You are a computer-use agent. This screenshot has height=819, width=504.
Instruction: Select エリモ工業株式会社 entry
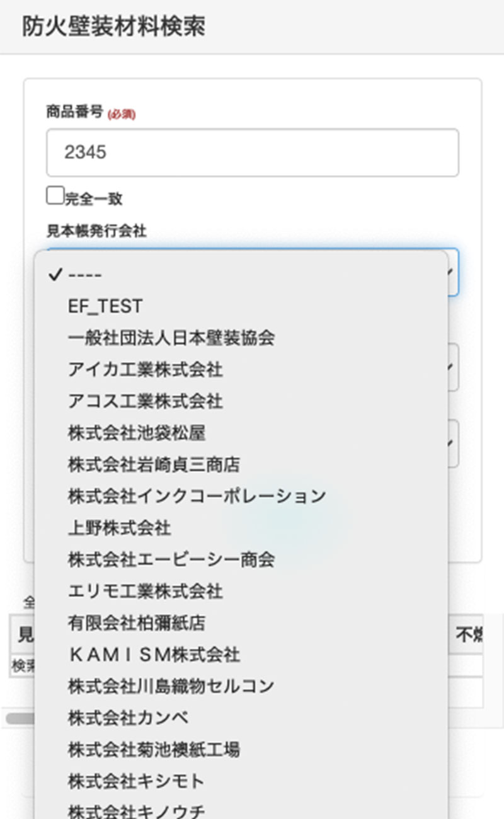(145, 591)
